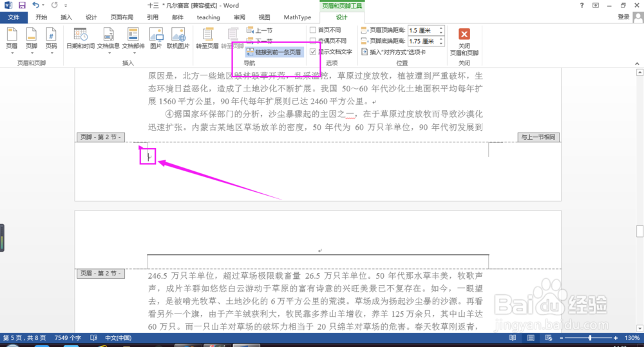Go to header with 转至页眉

[207, 38]
